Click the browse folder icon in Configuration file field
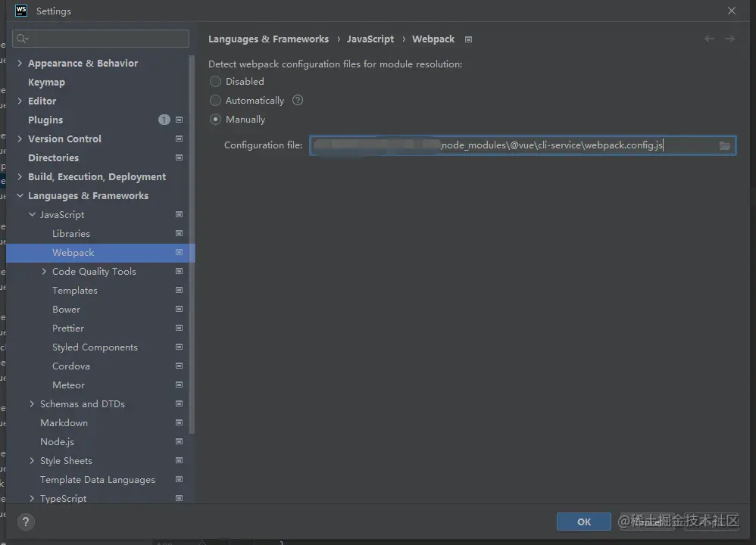Screen dimensions: 756x545 pos(724,145)
